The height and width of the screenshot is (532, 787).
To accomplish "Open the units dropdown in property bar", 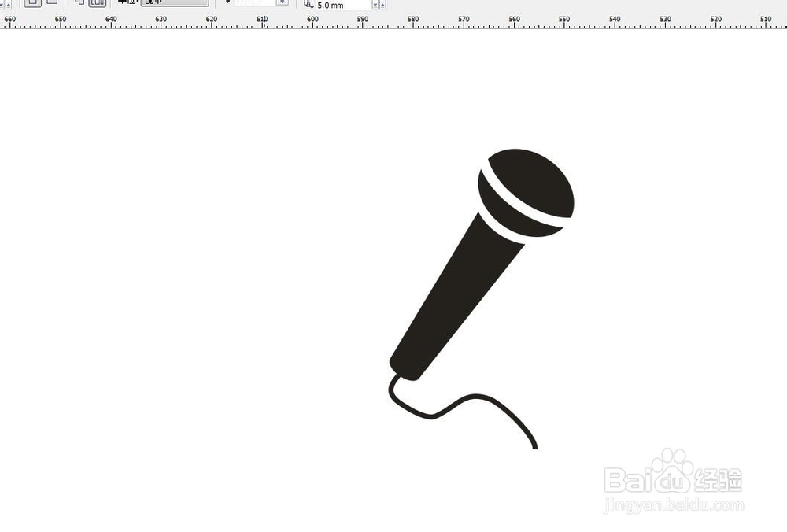I will click(175, 2).
